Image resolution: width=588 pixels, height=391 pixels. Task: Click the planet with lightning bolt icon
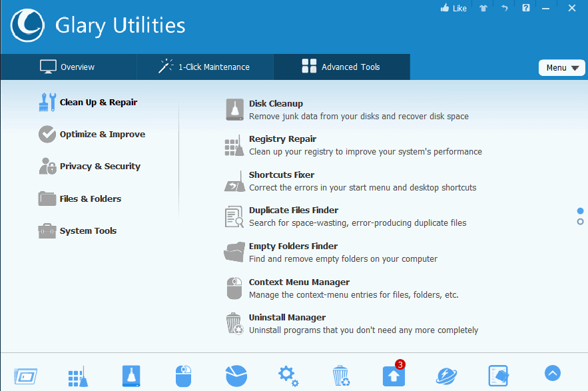tap(446, 376)
